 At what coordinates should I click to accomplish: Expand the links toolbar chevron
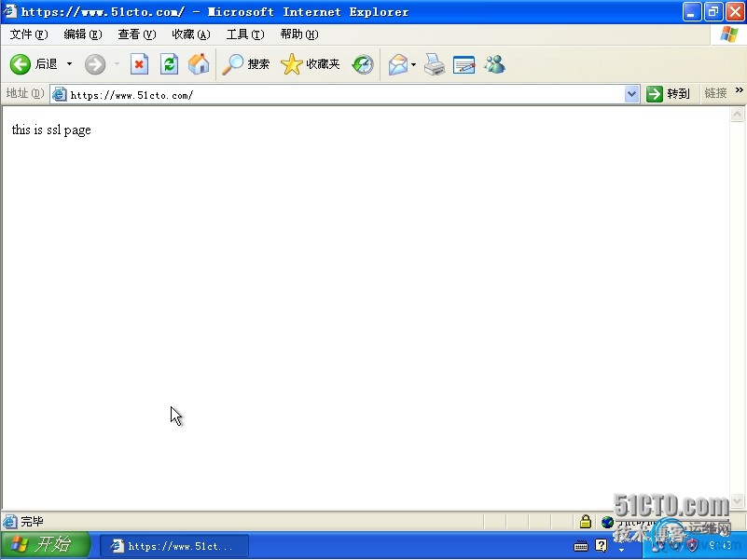click(x=740, y=89)
